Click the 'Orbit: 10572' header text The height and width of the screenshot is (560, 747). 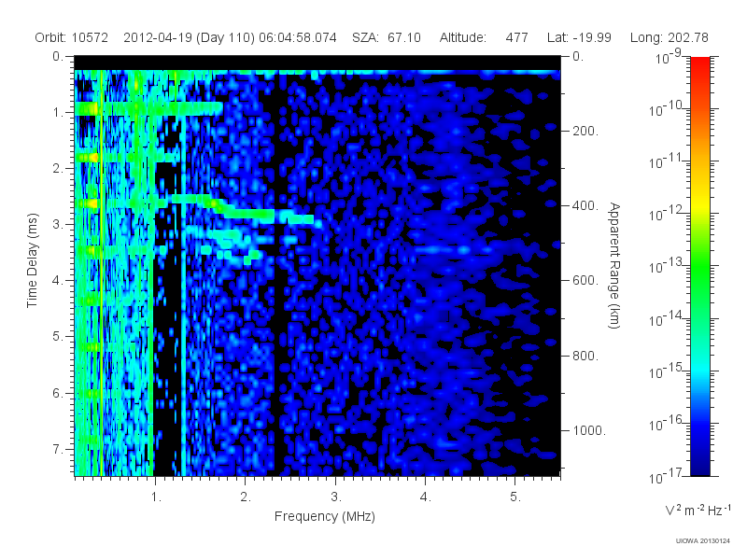click(72, 37)
